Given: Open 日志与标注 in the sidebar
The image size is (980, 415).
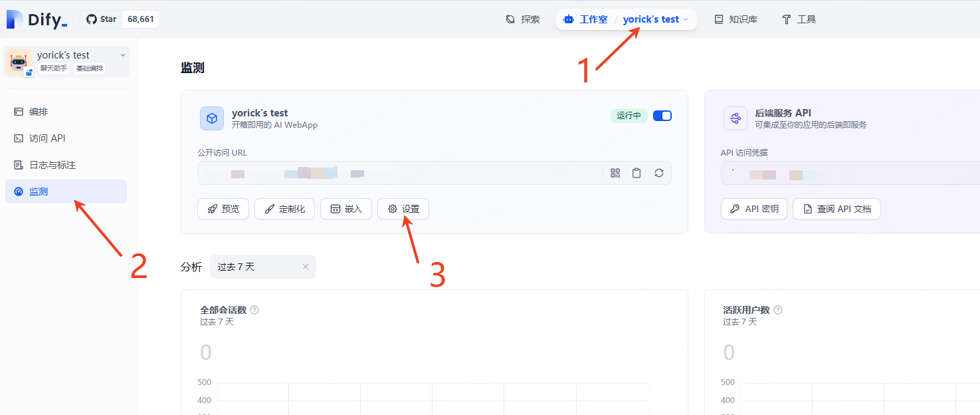Looking at the screenshot, I should (x=66, y=165).
